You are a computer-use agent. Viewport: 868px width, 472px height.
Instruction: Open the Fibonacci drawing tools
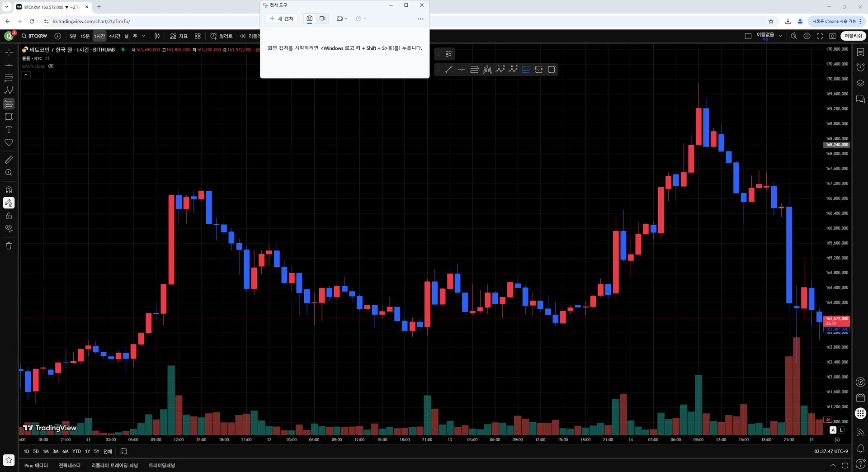point(9,78)
